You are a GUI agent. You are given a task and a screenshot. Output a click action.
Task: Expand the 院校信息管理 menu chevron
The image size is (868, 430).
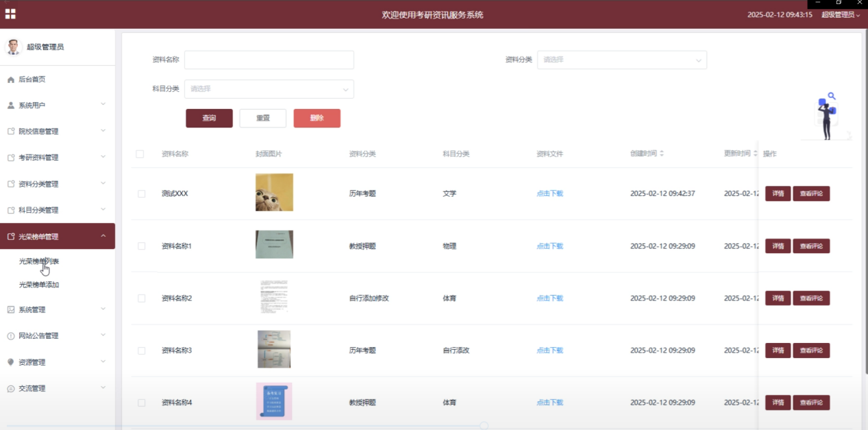tap(103, 130)
